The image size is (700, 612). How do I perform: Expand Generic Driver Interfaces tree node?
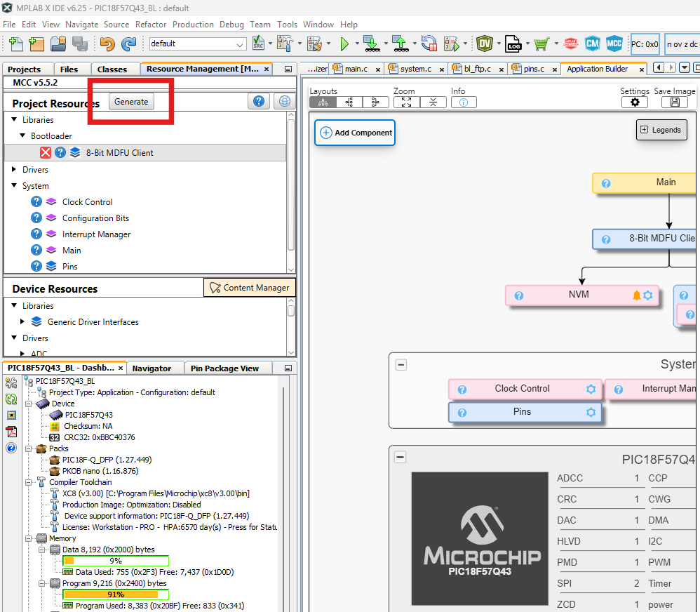tap(23, 322)
